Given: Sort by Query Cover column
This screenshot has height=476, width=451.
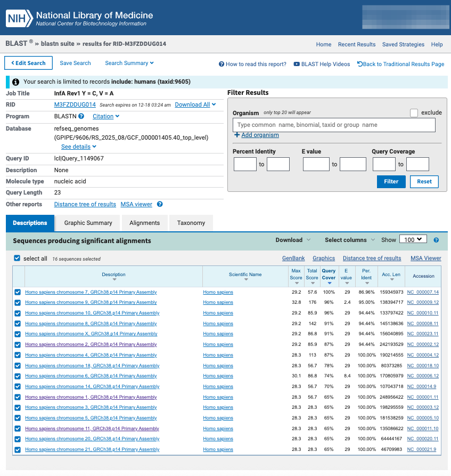Looking at the screenshot, I should (329, 277).
